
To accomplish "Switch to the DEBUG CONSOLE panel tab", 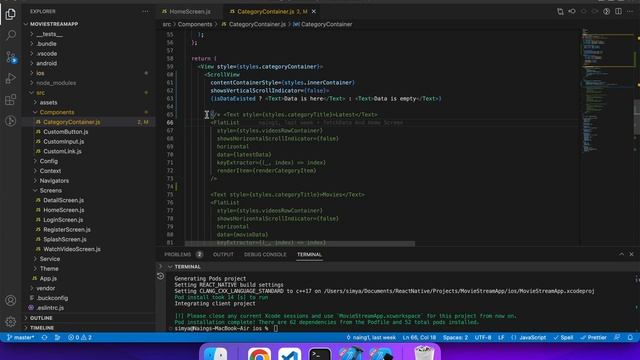I will click(265, 254).
